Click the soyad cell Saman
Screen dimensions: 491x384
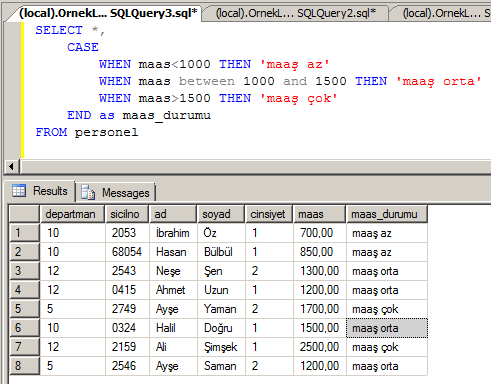pyautogui.click(x=221, y=366)
